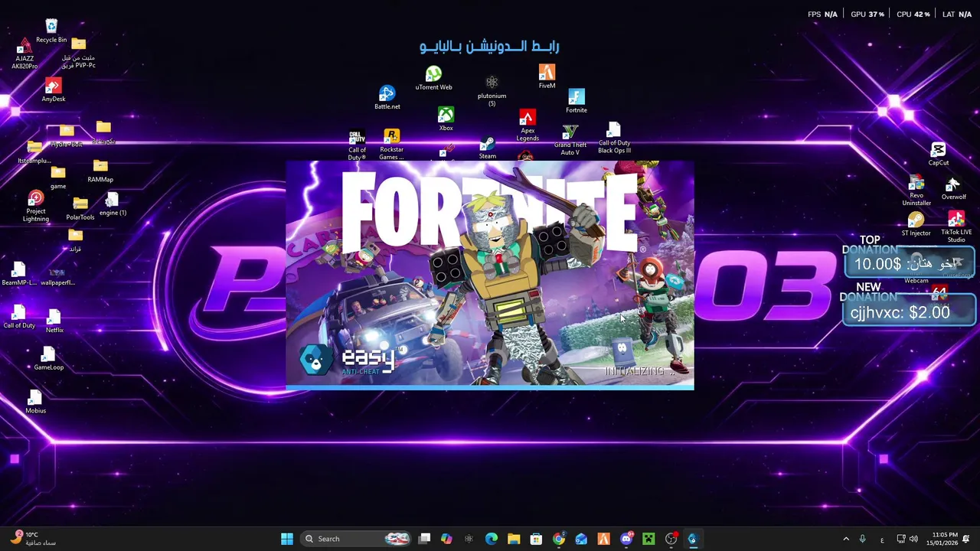Open Rockstar Games launcher icon
The image size is (980, 551).
[x=391, y=145]
